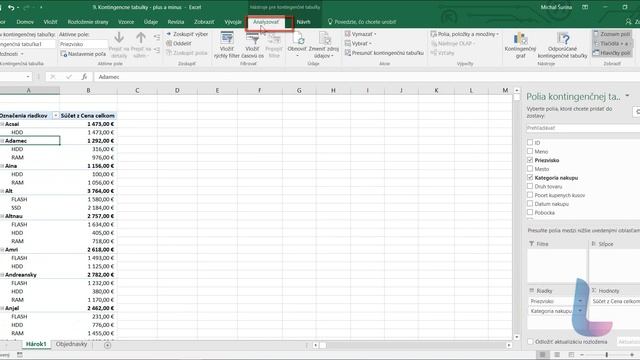Click 'Prepojiť filtre' icon
The height and width of the screenshot is (360, 640).
click(274, 44)
